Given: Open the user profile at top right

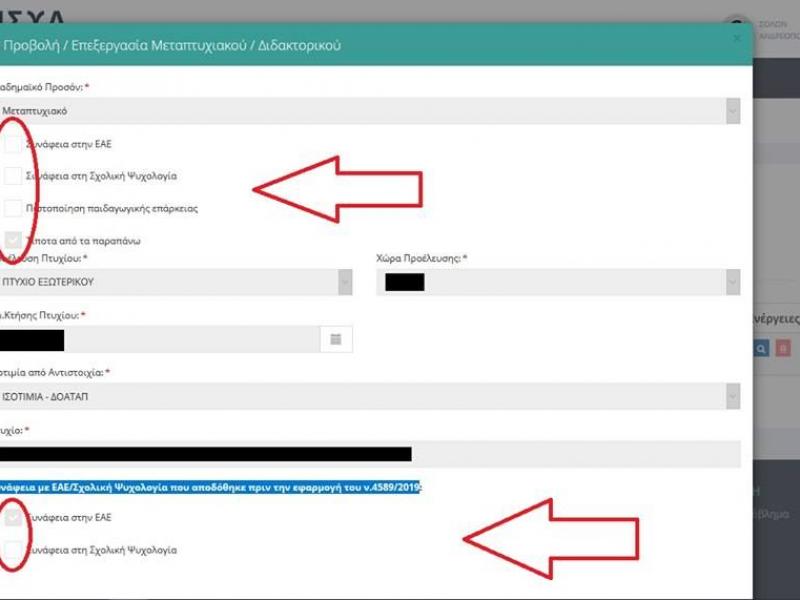Looking at the screenshot, I should click(x=765, y=28).
